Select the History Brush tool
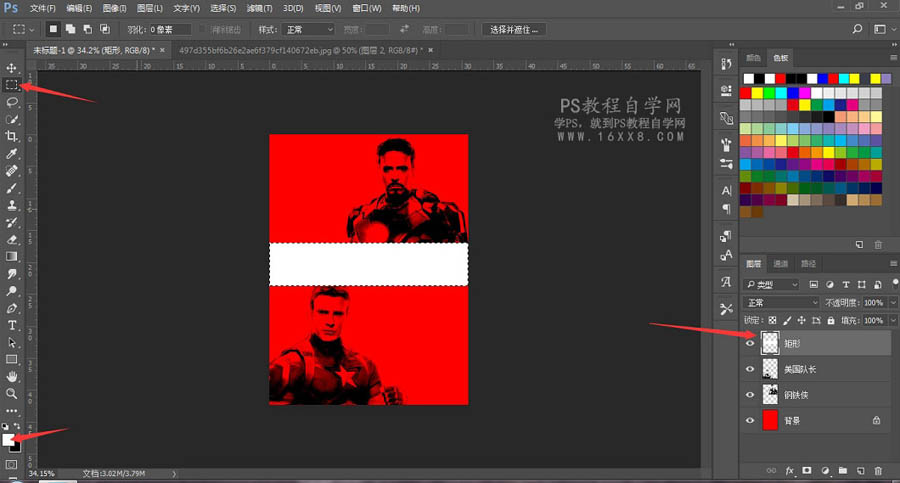Image resolution: width=900 pixels, height=483 pixels. [x=11, y=223]
